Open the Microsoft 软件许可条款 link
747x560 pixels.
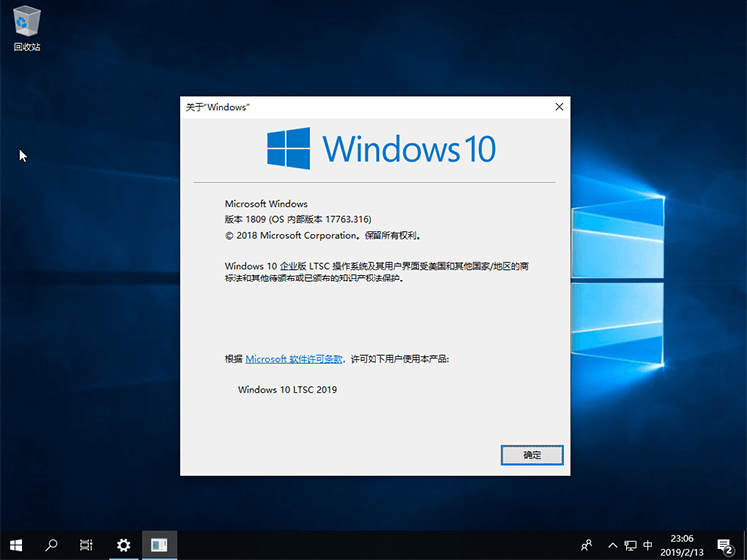click(294, 358)
